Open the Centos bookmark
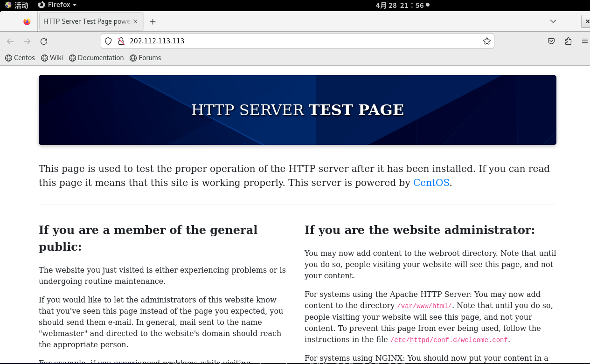Viewport: 590px width, 364px height. [20, 58]
